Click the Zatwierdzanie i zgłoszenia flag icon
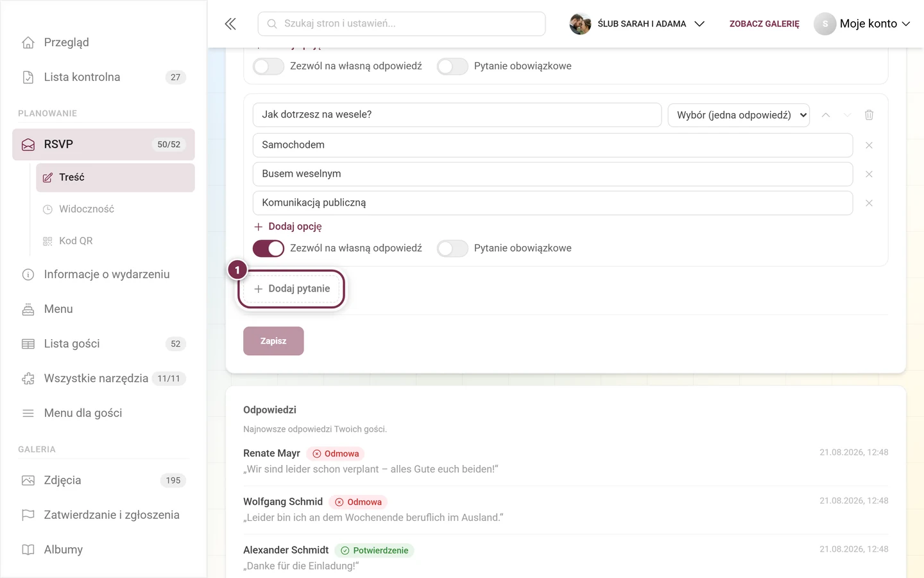Image resolution: width=924 pixels, height=578 pixels. point(28,515)
